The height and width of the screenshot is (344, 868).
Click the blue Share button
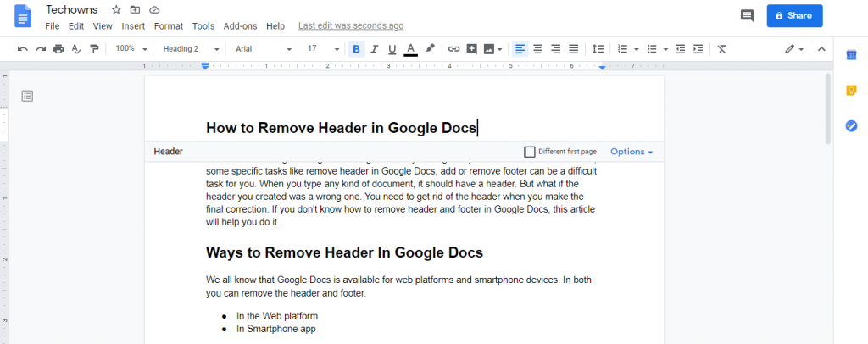click(794, 15)
